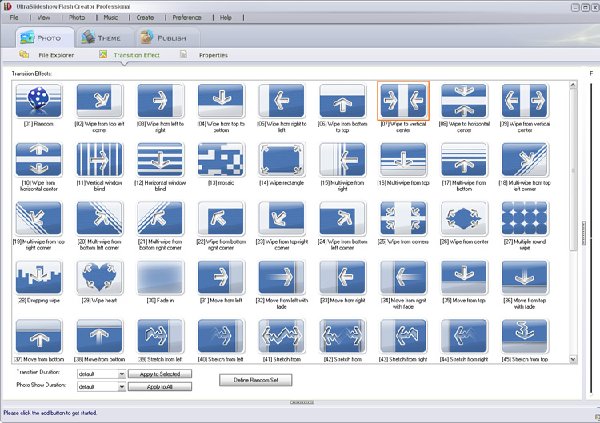Select the [35] Move from top effect
This screenshot has height=423, width=600.
point(464,277)
